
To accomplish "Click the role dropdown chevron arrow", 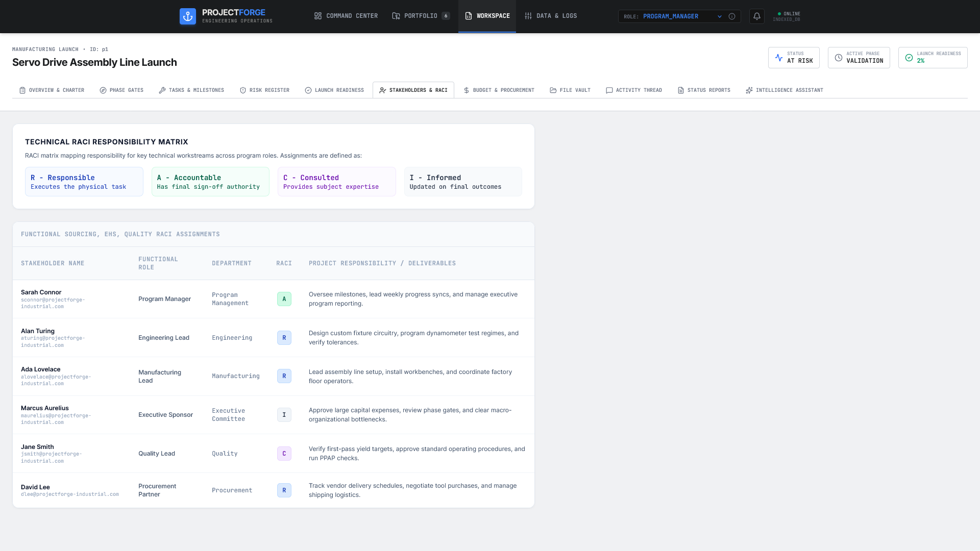I will [720, 16].
